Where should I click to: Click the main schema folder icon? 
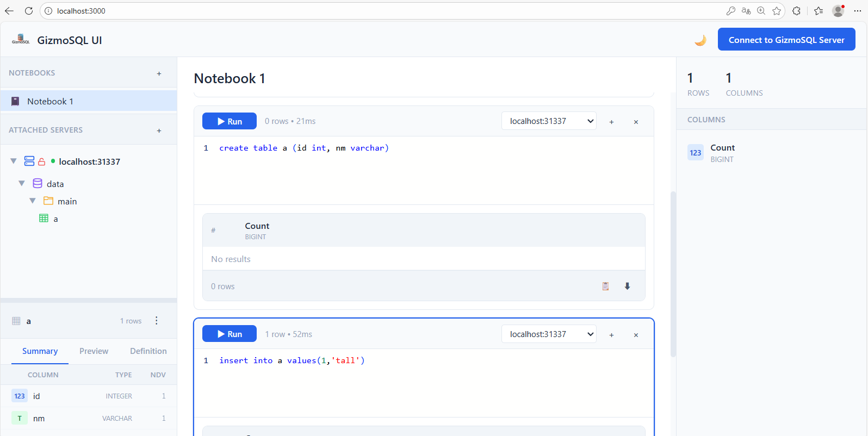(x=48, y=201)
